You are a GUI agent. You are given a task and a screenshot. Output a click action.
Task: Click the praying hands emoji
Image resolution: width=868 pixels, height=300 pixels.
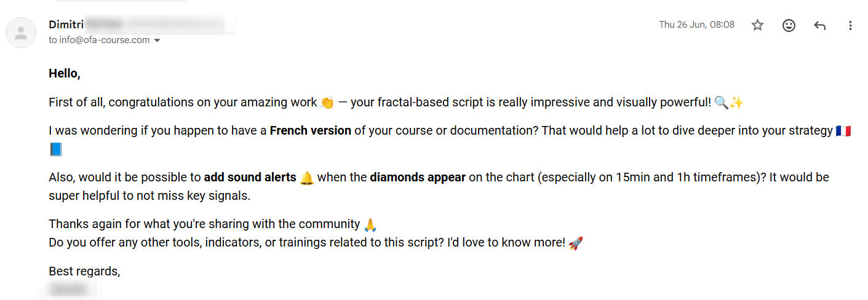(370, 224)
